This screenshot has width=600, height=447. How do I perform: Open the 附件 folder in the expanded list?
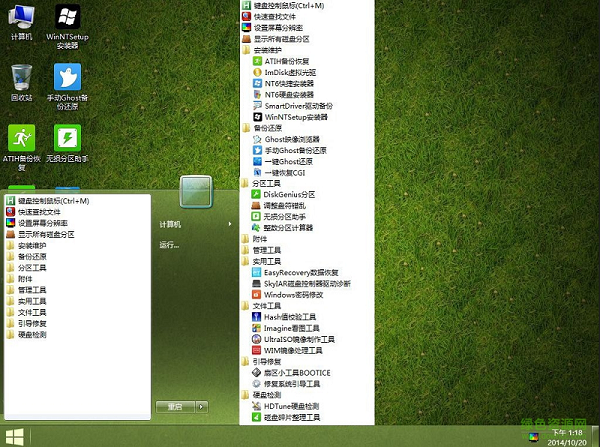(255, 239)
